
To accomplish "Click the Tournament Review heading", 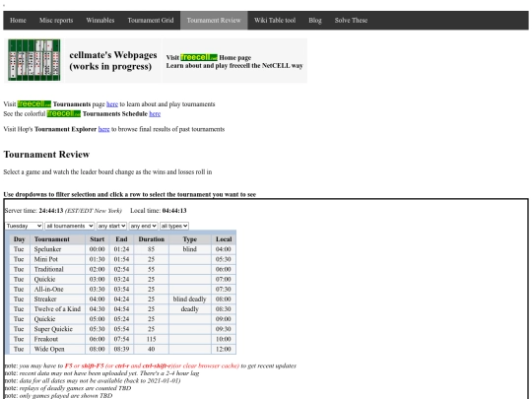I will [x=46, y=155].
